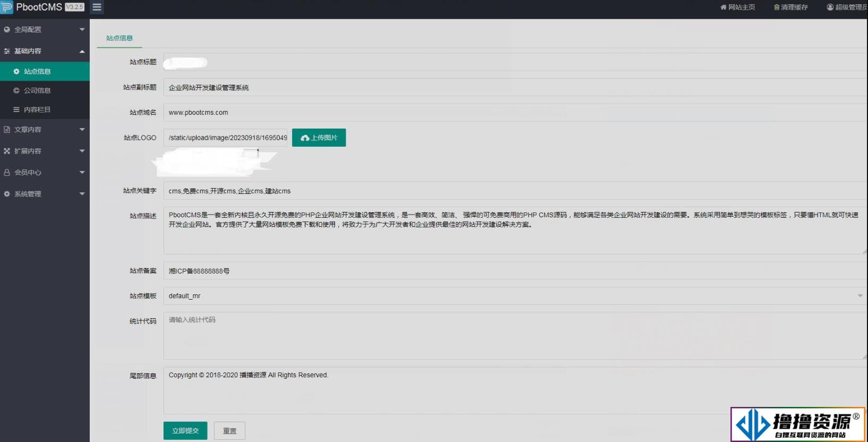The width and height of the screenshot is (868, 442).
Task: Click the 站点描述 text area
Action: [515, 230]
